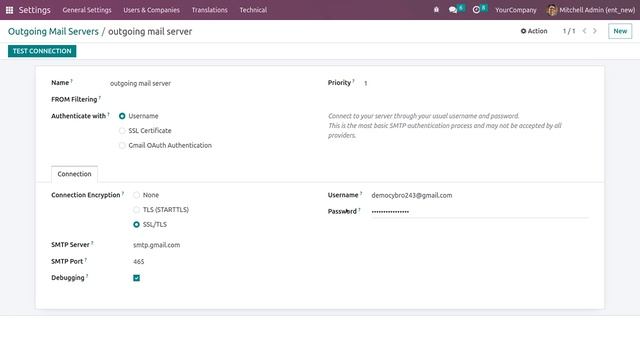Click the Priority help mark

pos(353,81)
